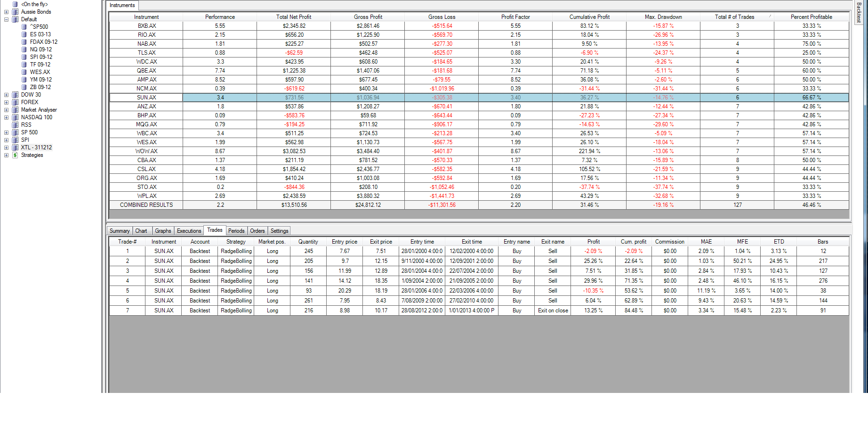The width and height of the screenshot is (868, 441).
Task: Expand the NASDAQ 100 tree node
Action: [6, 117]
